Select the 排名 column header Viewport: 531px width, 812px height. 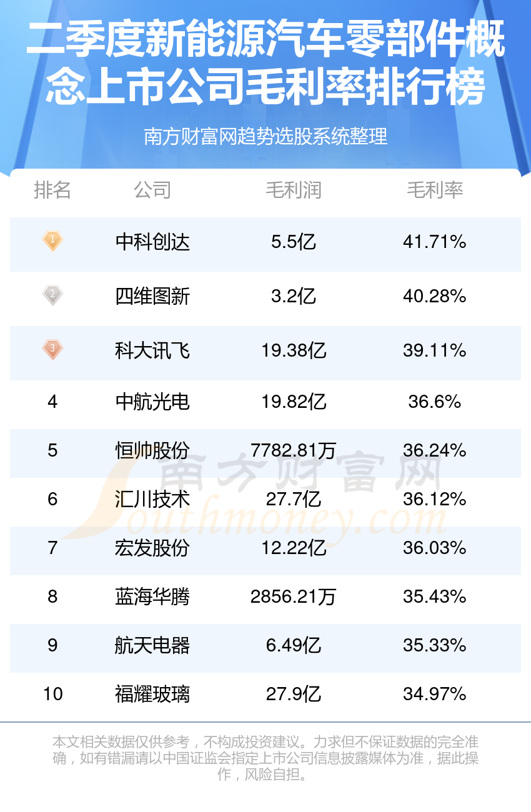tap(52, 190)
